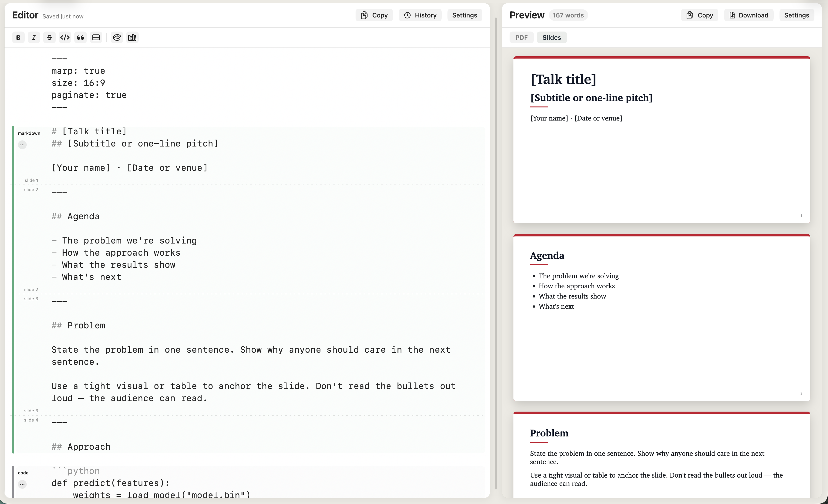Click the "What's next" bullet in the preview

coord(556,306)
